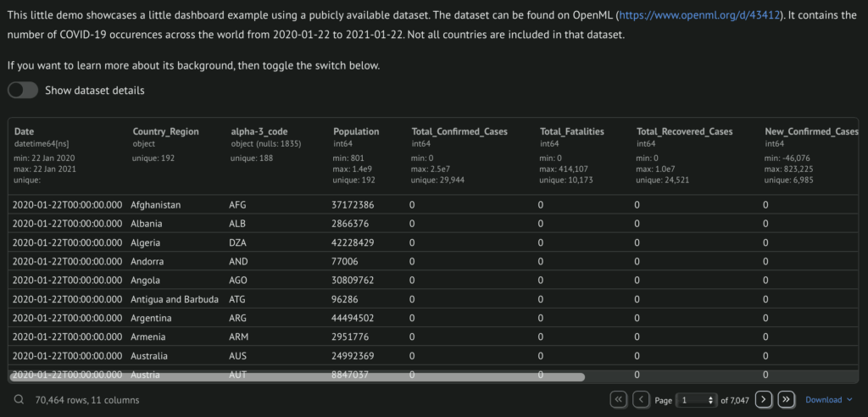Viewport: 868px width, 417px height.
Task: Click the table's horizontal scrollbar
Action: pos(297,375)
